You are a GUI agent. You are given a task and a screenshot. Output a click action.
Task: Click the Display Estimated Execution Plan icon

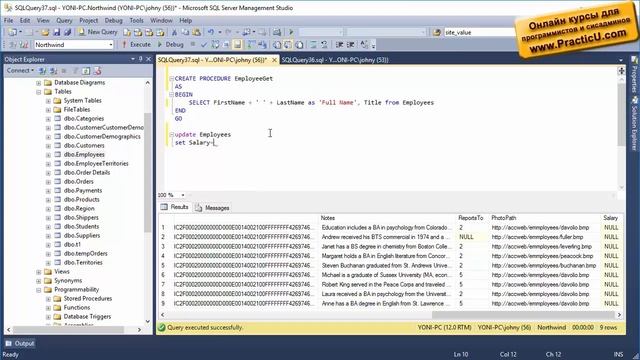pos(215,44)
